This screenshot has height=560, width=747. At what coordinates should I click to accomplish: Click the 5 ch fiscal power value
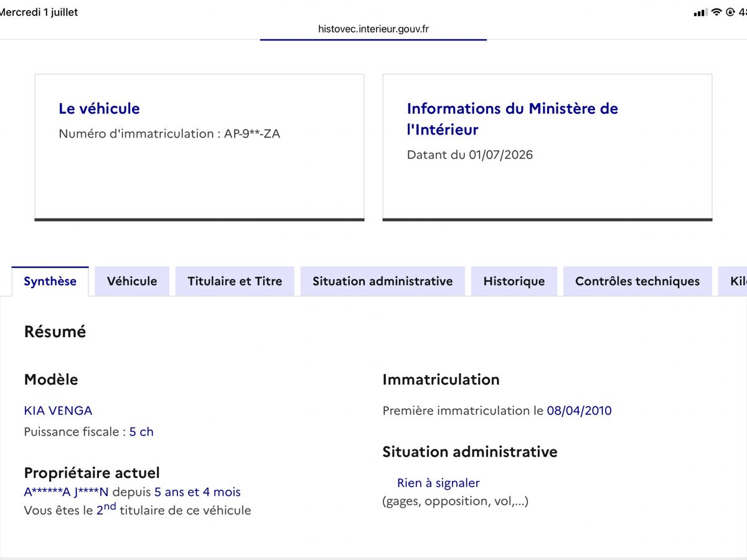click(x=141, y=432)
